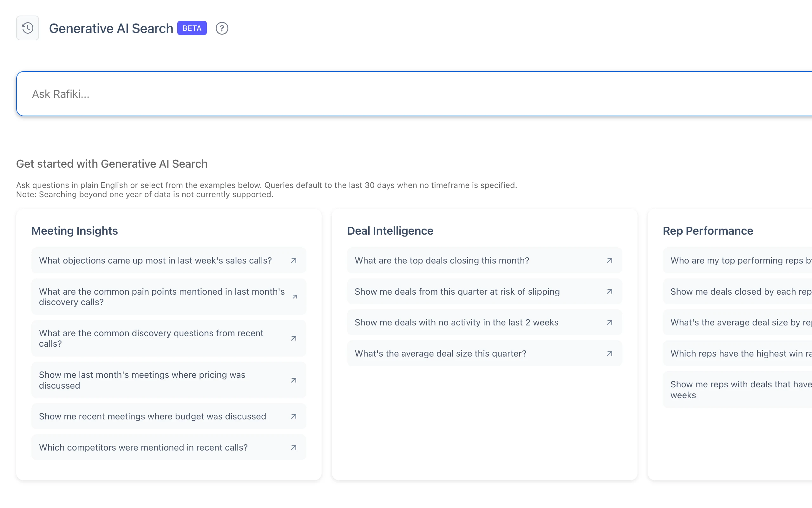Viewport: 812px width, 508px height.
Task: Click arrow icon beside risk of slipping query
Action: pos(610,291)
